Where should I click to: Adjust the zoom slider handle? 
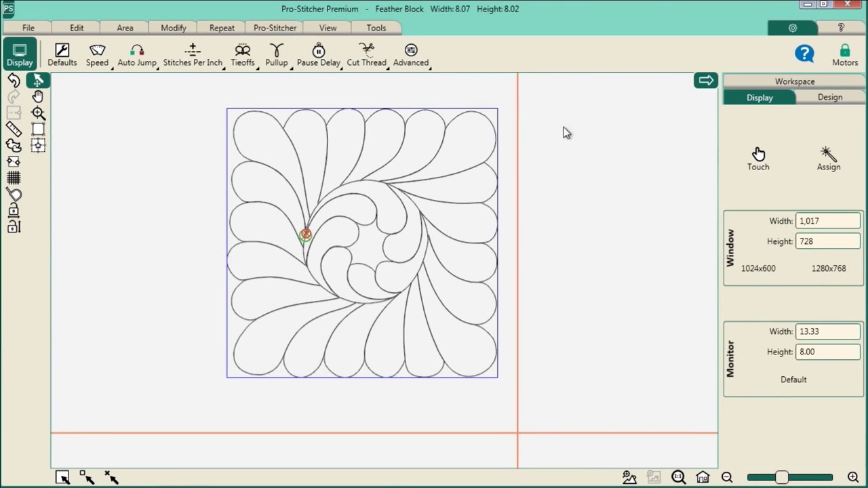782,477
